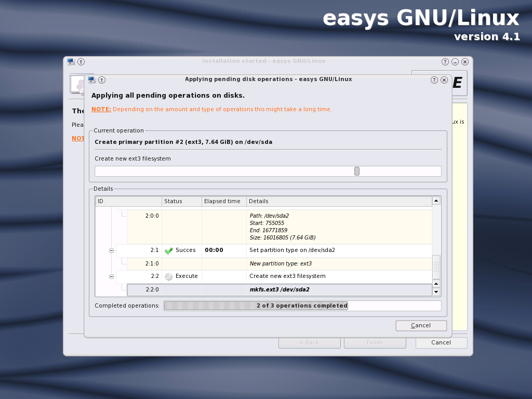Image resolution: width=532 pixels, height=399 pixels.
Task: Click the completed operations progress bar
Action: point(302,305)
